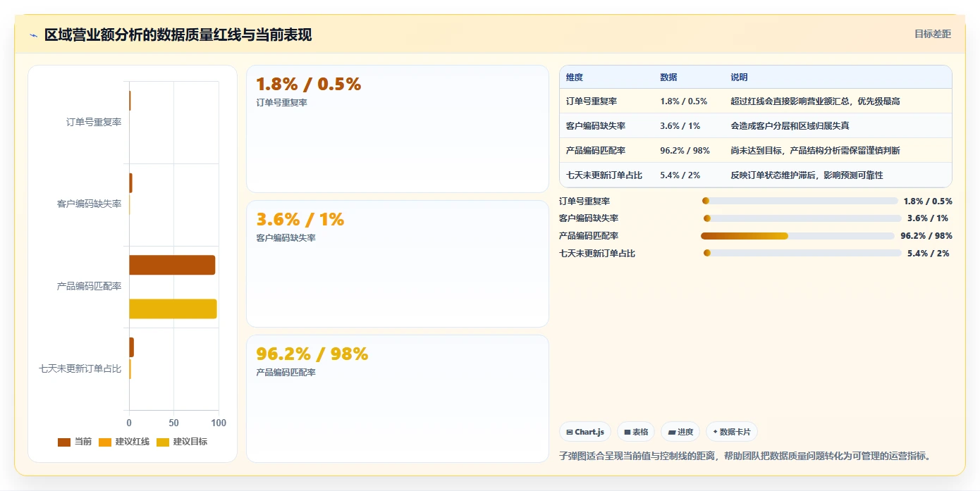Toggle the 建议红线 legend series
This screenshot has height=491, width=980.
coord(124,442)
